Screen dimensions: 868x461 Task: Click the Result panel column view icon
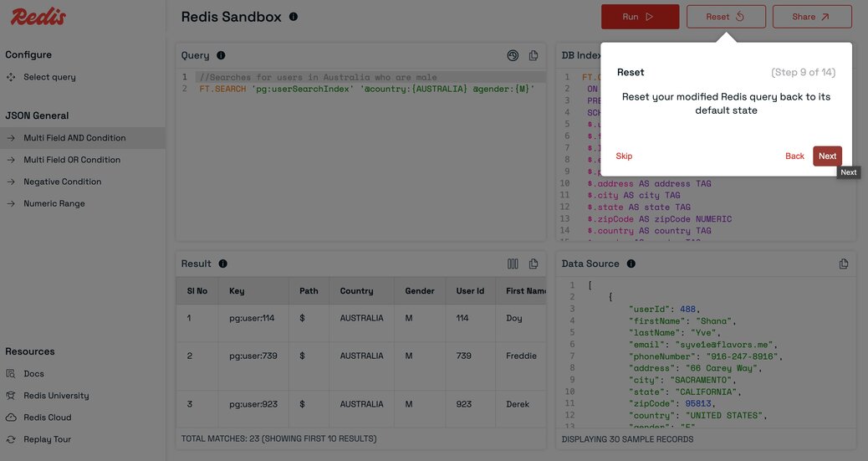point(513,264)
